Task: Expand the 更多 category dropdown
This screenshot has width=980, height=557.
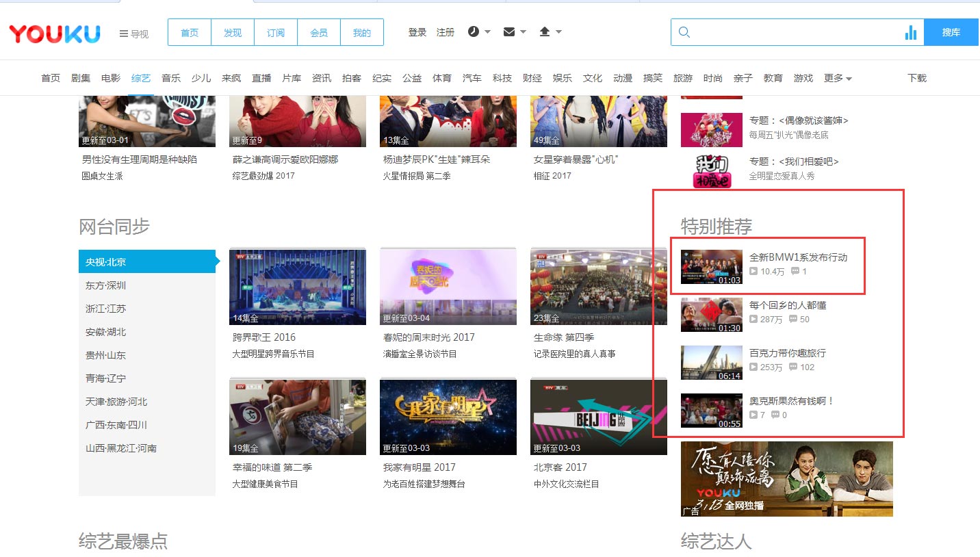Action: click(838, 78)
